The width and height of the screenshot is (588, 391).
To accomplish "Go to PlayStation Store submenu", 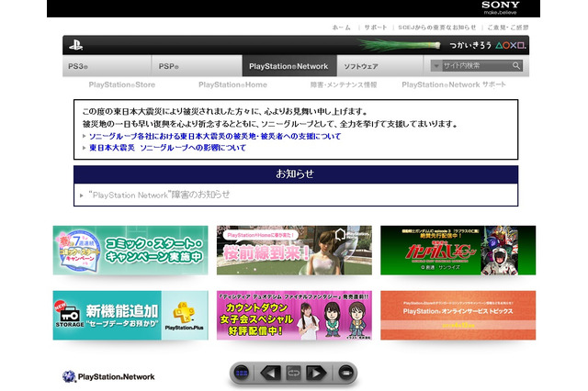I will [122, 84].
